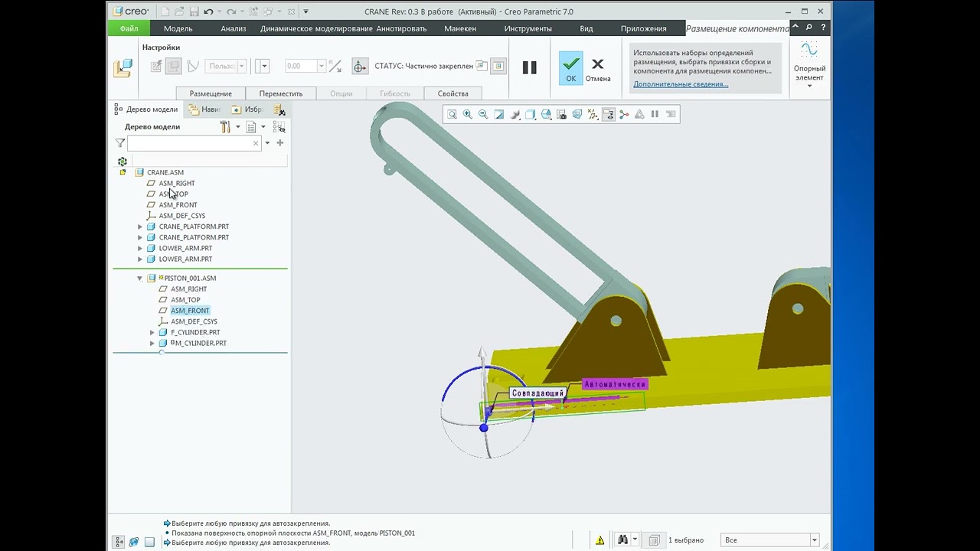Image resolution: width=980 pixels, height=551 pixels.
Task: Open the Анализ ribbon tab
Action: tap(234, 28)
